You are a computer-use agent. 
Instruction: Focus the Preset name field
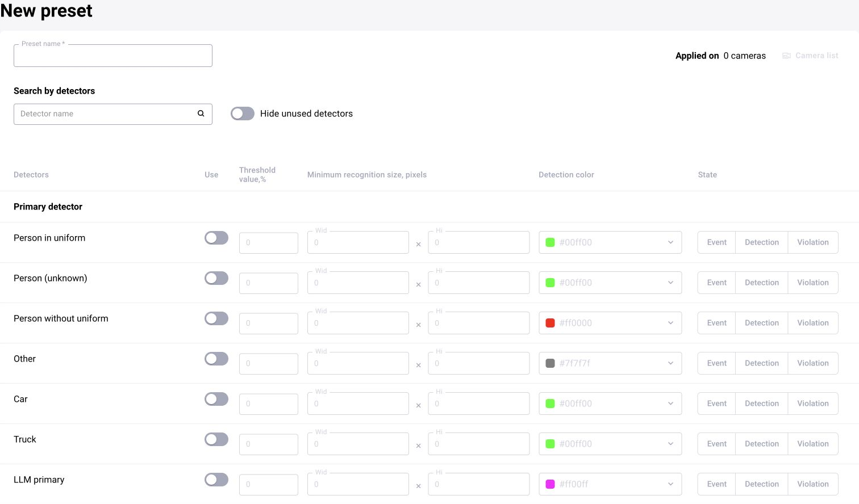(113, 56)
